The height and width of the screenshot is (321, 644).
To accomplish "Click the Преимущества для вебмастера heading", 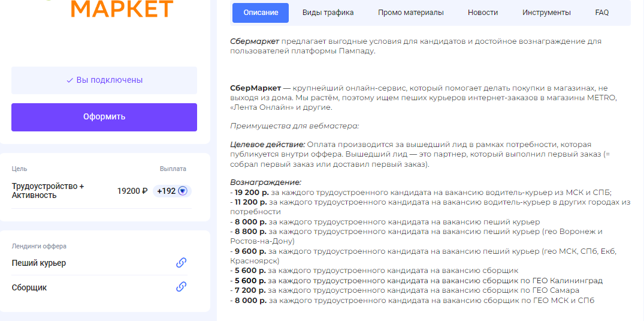I will (x=295, y=126).
